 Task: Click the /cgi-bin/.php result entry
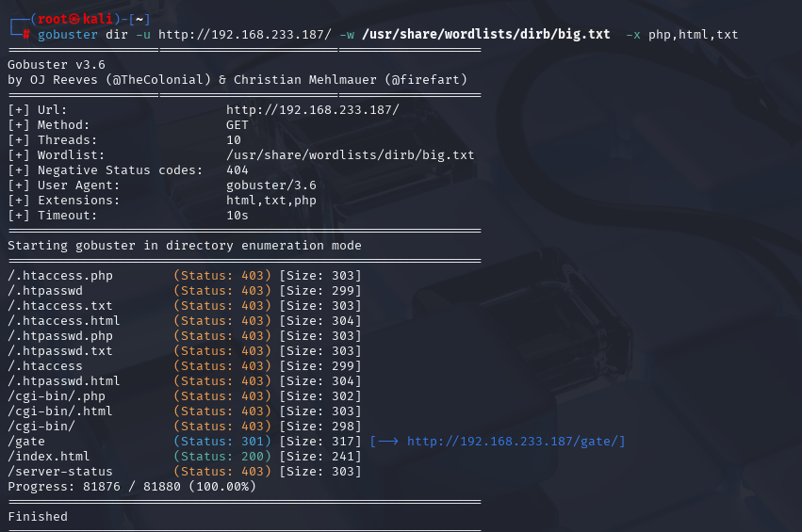(x=57, y=396)
